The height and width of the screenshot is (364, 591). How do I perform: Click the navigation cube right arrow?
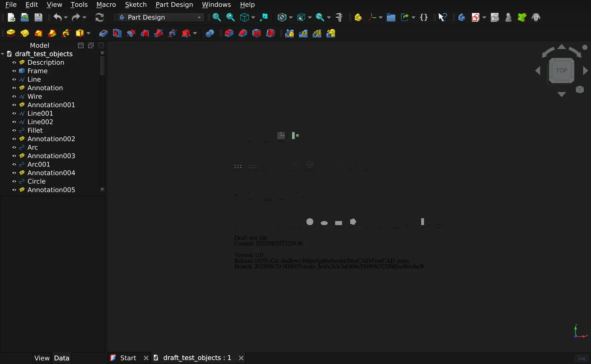[585, 71]
